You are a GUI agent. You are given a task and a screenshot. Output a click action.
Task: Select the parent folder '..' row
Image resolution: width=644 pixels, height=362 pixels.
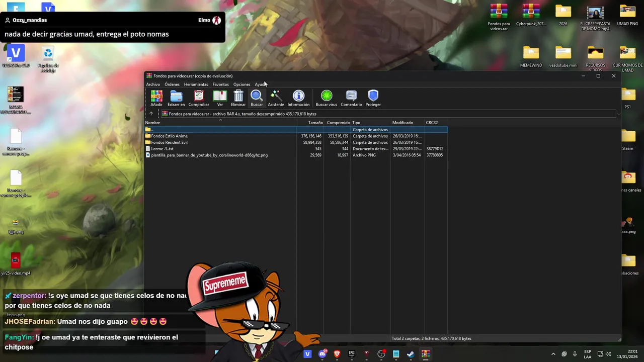[x=296, y=130]
